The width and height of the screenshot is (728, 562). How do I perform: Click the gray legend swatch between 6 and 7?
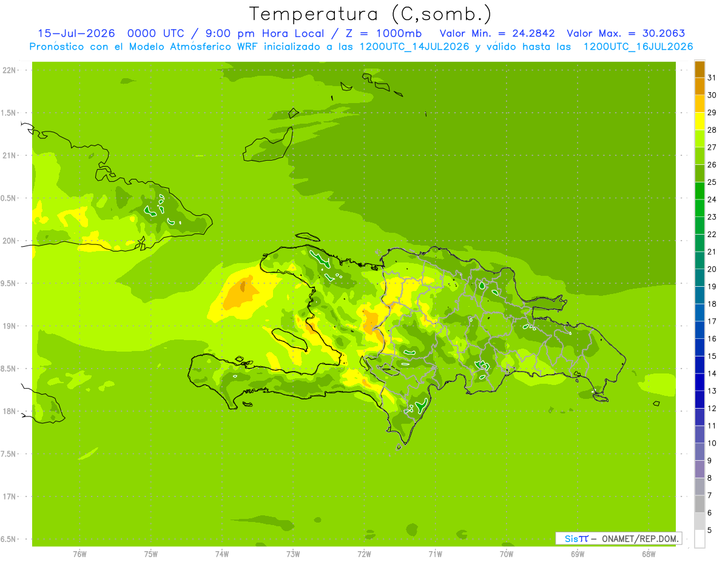point(699,504)
